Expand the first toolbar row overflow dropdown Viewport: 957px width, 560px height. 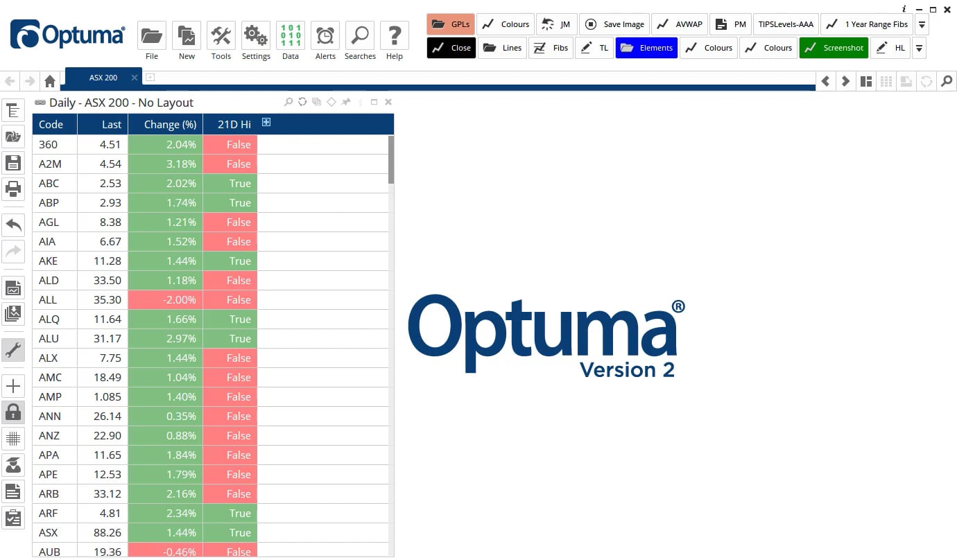(x=922, y=24)
